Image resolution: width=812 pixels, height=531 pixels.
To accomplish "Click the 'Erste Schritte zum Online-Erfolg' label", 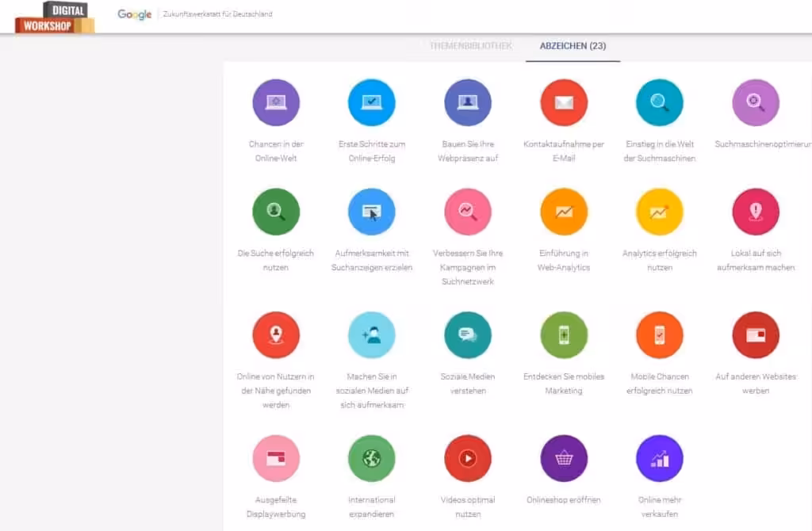I will pos(372,151).
